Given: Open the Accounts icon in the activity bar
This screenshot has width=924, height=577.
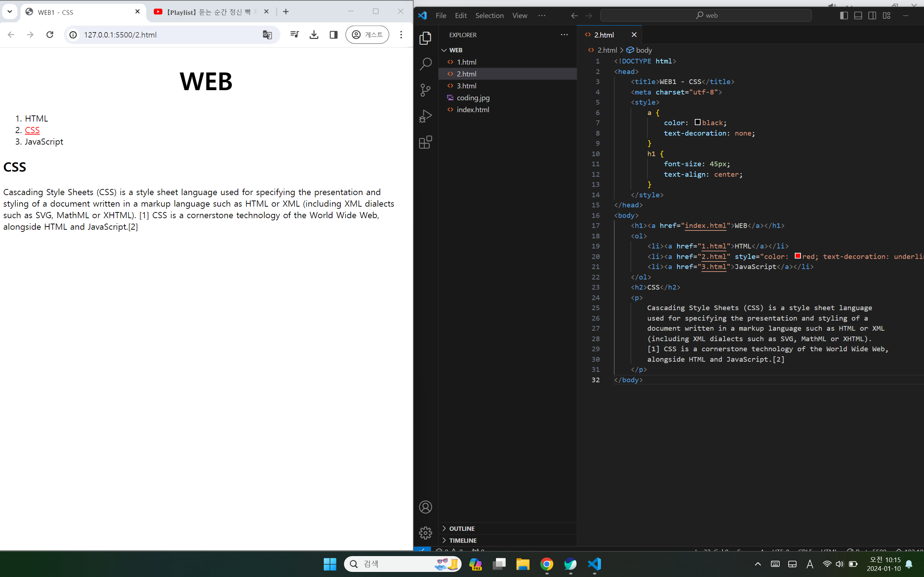Looking at the screenshot, I should point(425,507).
